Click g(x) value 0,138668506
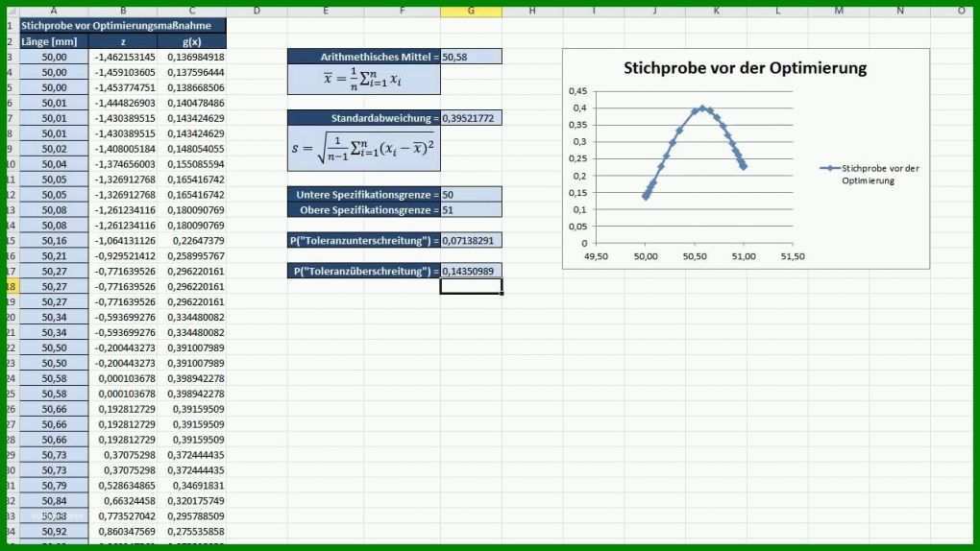This screenshot has width=980, height=551. point(192,87)
